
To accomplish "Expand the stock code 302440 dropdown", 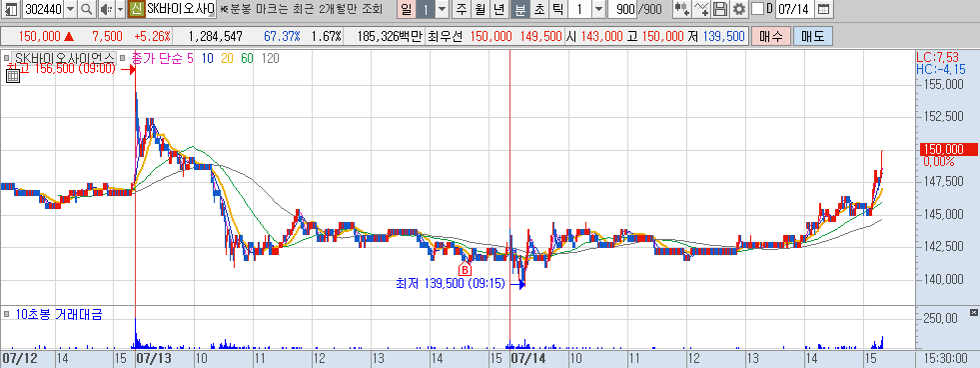I will coord(70,9).
